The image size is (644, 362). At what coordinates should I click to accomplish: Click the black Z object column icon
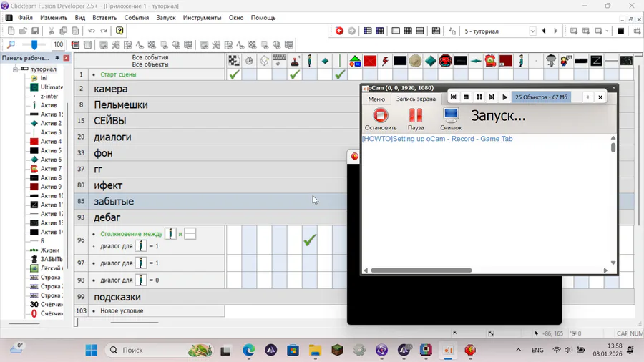(596, 61)
